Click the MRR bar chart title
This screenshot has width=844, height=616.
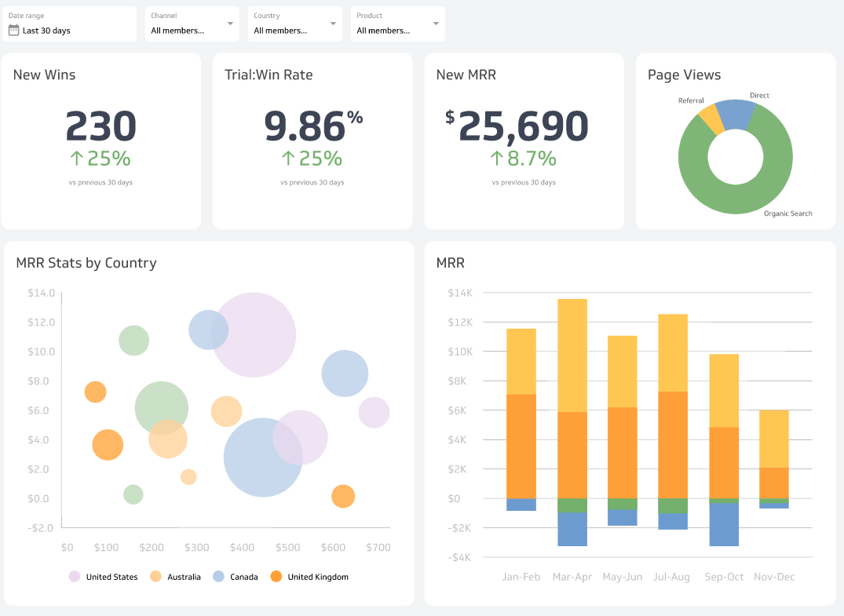coord(450,263)
